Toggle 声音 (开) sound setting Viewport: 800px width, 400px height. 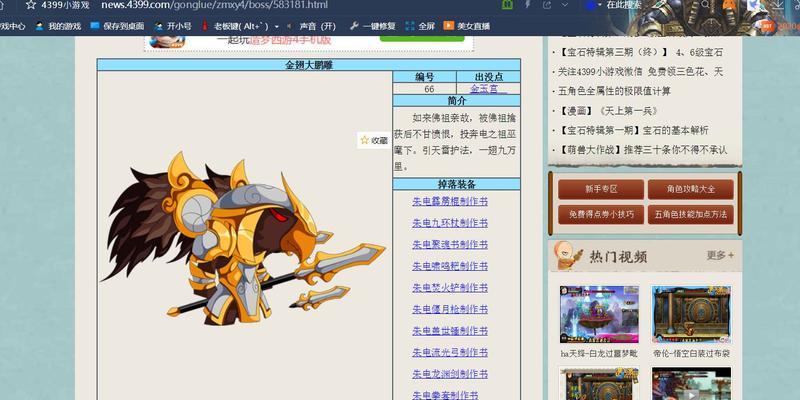(x=311, y=26)
